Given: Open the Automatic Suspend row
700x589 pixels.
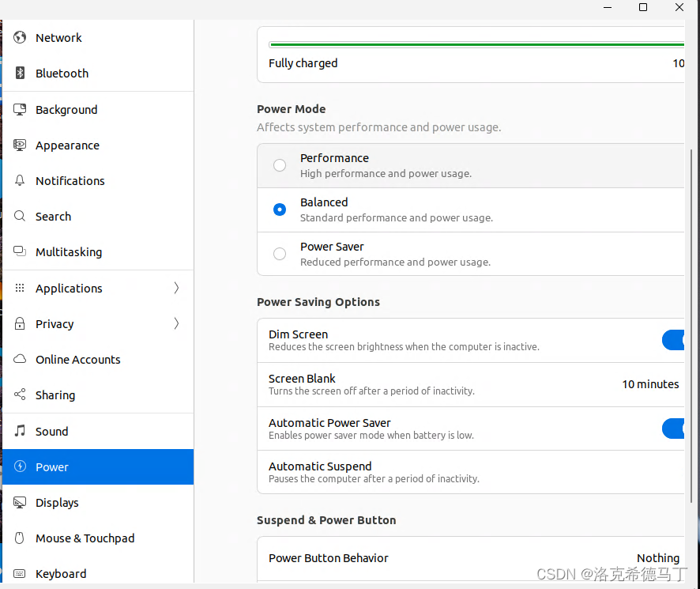Looking at the screenshot, I should 471,472.
